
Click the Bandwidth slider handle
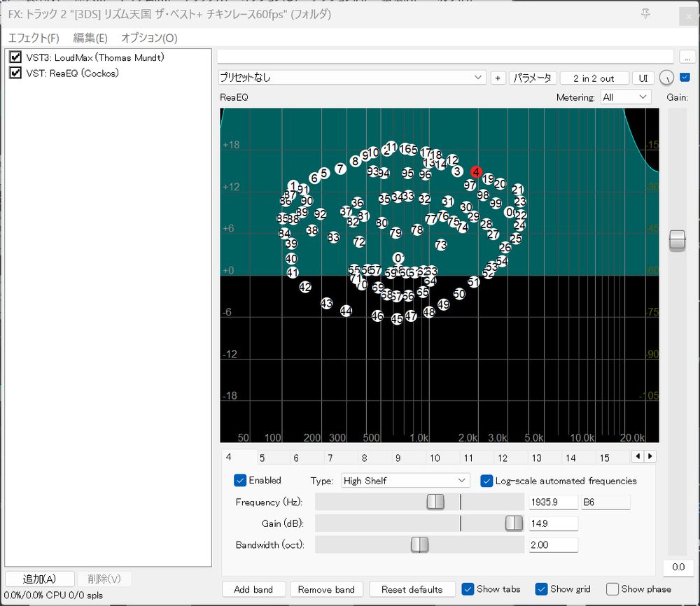[419, 544]
